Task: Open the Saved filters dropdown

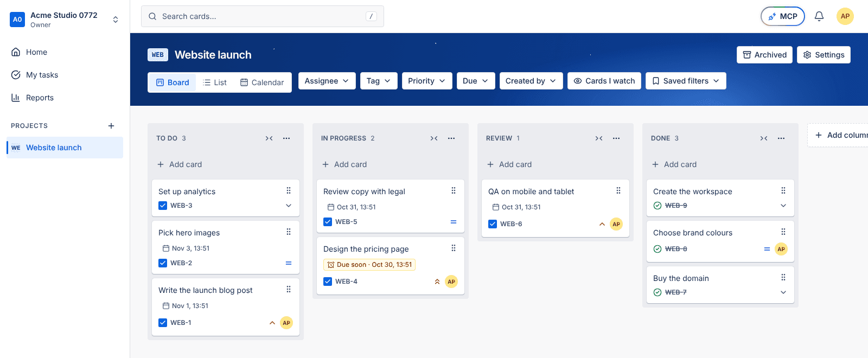Action: (x=686, y=81)
